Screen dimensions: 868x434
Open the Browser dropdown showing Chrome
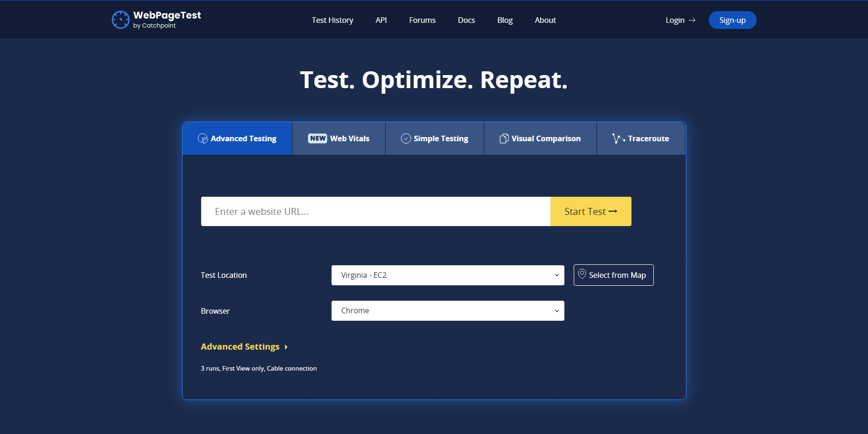[x=448, y=310]
